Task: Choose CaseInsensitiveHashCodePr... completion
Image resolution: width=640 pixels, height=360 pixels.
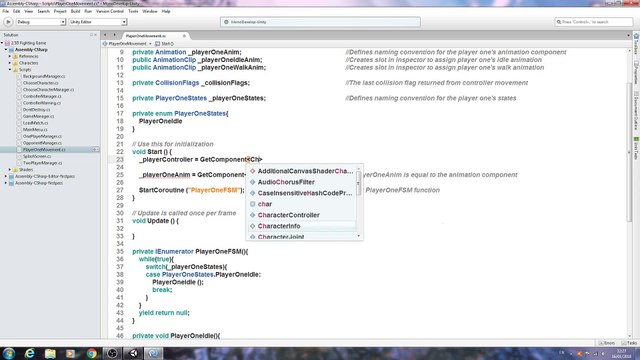Action: tap(302, 193)
